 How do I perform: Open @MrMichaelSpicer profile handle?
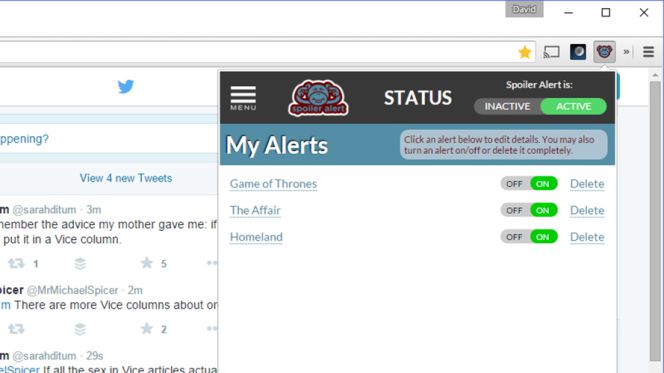coord(72,290)
